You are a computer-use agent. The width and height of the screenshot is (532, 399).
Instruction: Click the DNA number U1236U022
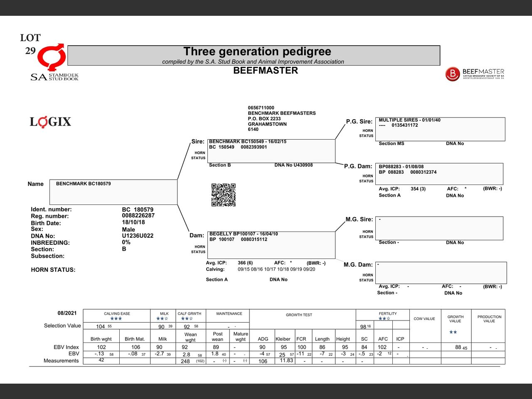point(138,236)
